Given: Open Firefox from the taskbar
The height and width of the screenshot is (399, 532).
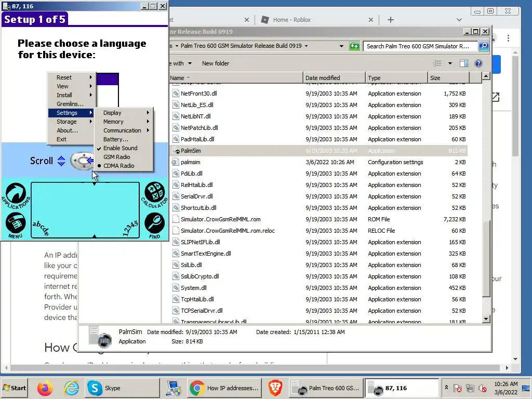Looking at the screenshot, I should pos(45,388).
